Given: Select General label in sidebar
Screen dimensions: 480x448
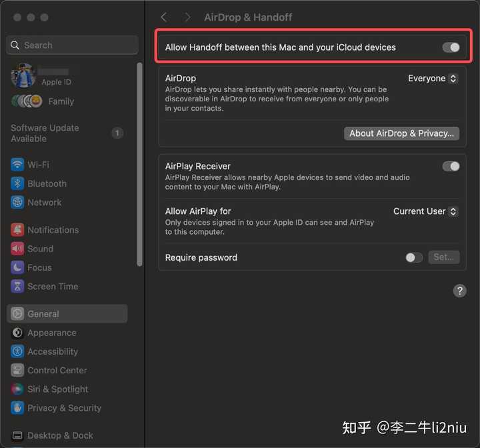Looking at the screenshot, I should (x=43, y=314).
